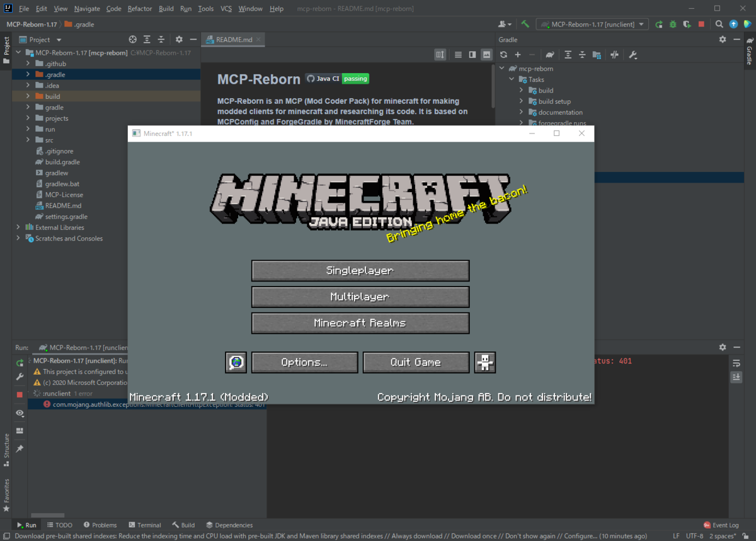Switch README to editor-only view
Image resolution: width=756 pixels, height=541 pixels.
tap(458, 55)
